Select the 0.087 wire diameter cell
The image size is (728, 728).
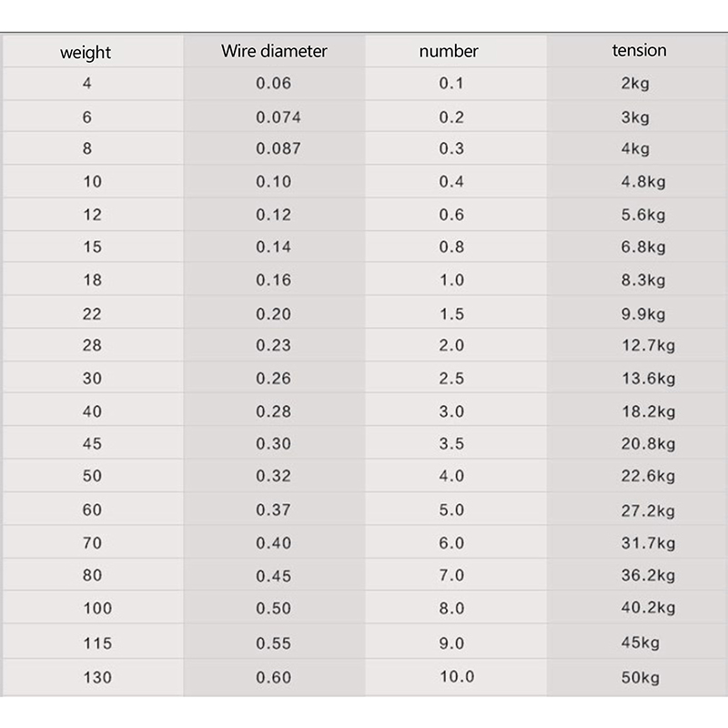(278, 148)
